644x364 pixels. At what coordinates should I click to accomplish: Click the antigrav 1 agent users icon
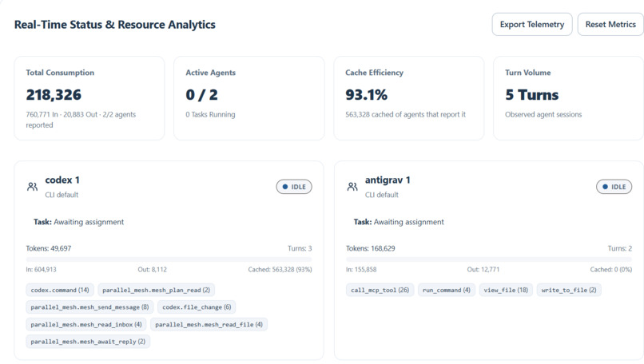[x=352, y=187]
